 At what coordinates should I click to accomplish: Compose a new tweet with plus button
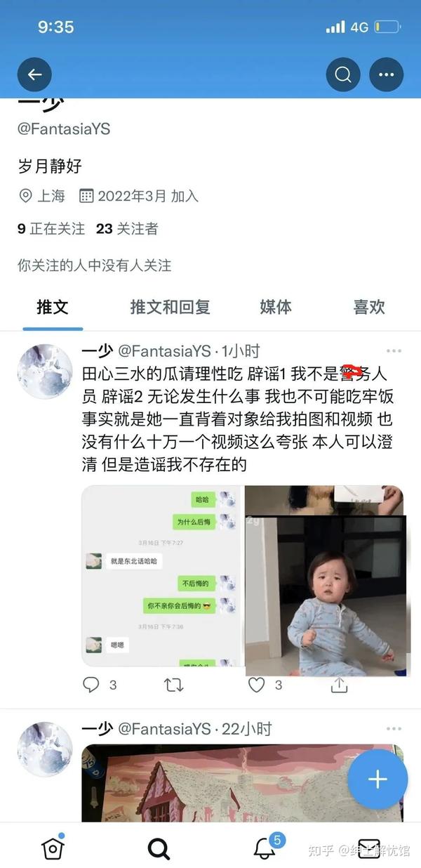(377, 780)
